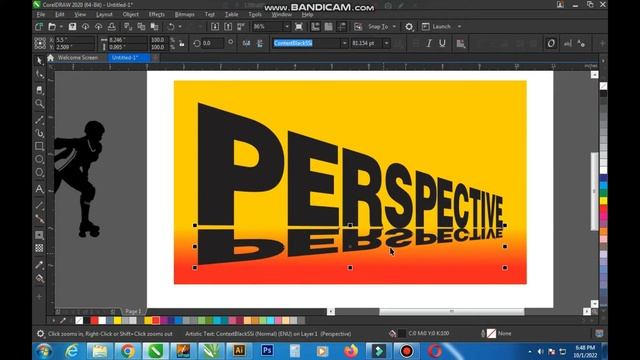
Task: Click the Launch button
Action: coord(437,27)
